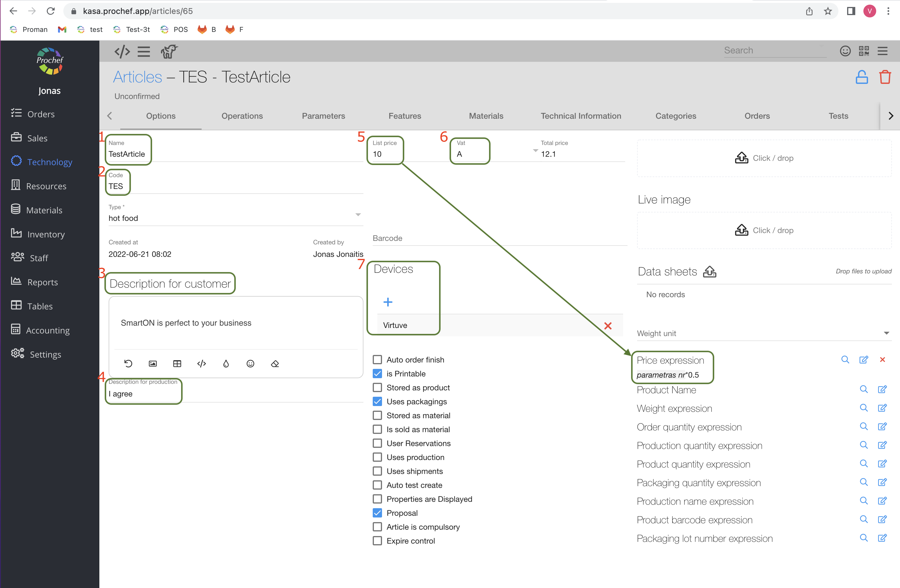Search Weight expression with magnifier icon
The image size is (900, 588).
[863, 408]
